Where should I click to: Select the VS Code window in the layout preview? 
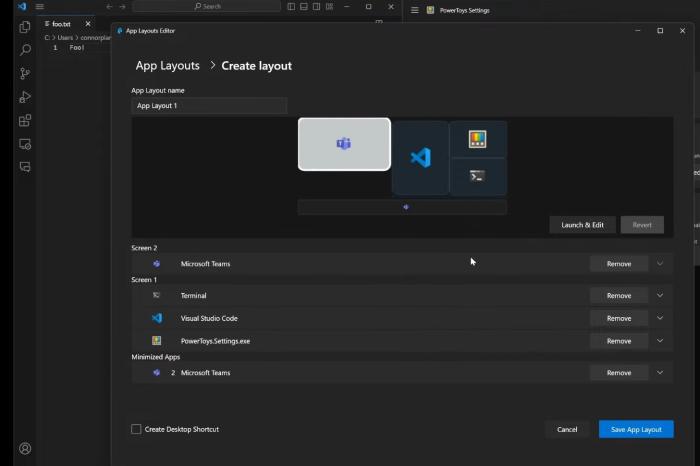[421, 158]
